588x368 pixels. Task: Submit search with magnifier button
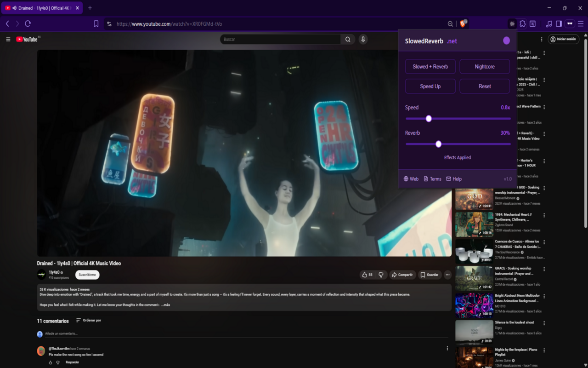click(x=348, y=39)
